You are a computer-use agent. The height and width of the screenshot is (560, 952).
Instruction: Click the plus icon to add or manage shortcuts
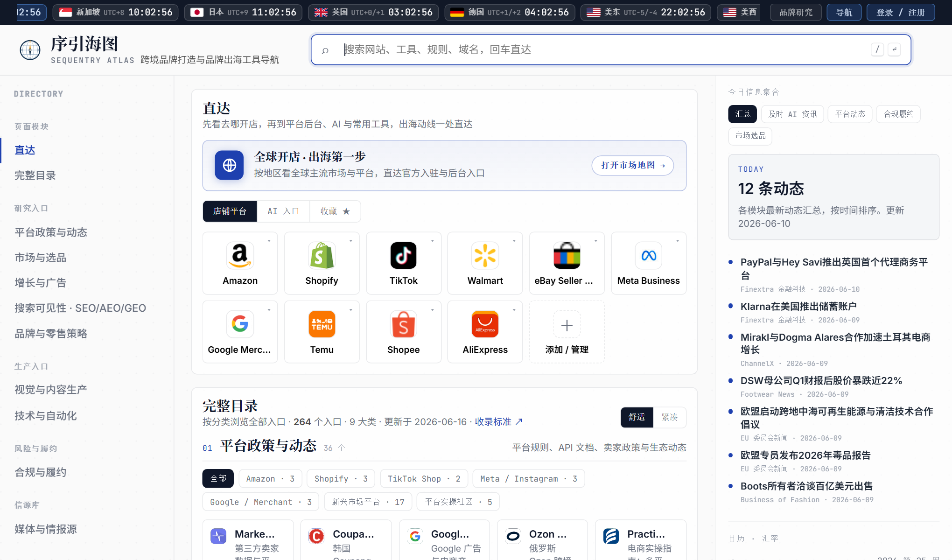coord(567,325)
